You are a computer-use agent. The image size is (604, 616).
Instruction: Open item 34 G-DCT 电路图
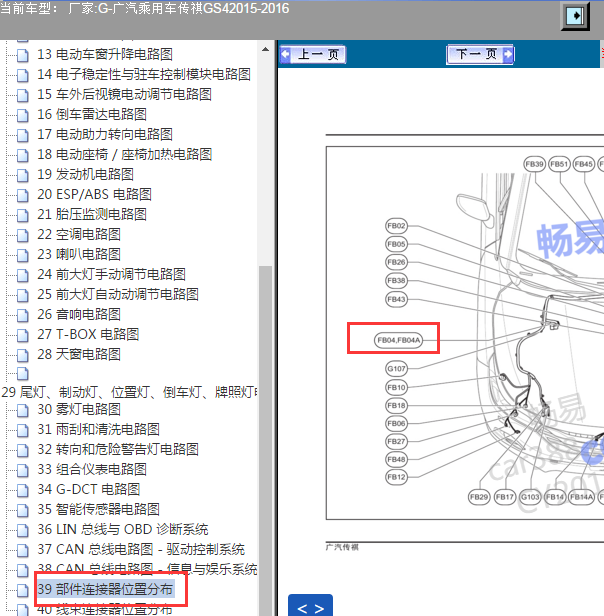(89, 490)
